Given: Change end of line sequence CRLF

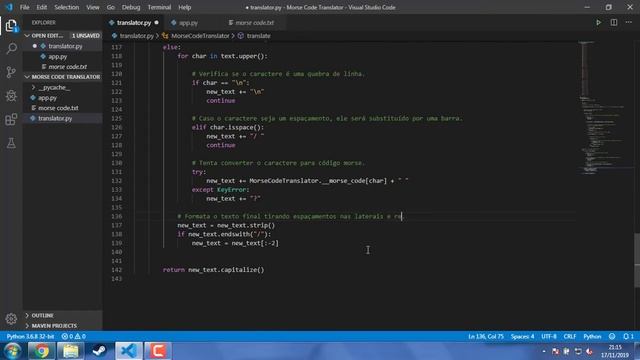Looking at the screenshot, I should [570, 336].
